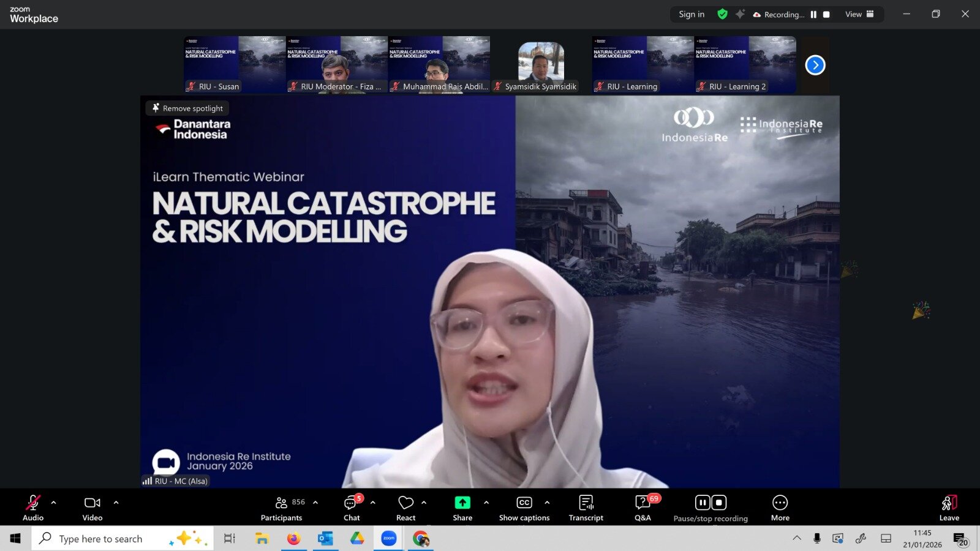Viewport: 980px width, 551px height.
Task: Click Remove spotlight button
Action: 187,108
